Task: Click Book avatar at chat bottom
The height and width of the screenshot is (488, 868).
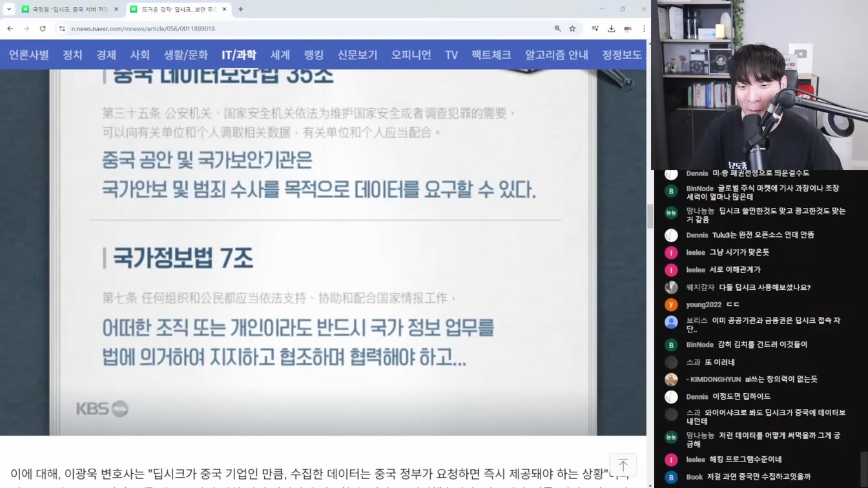Action: 672,477
